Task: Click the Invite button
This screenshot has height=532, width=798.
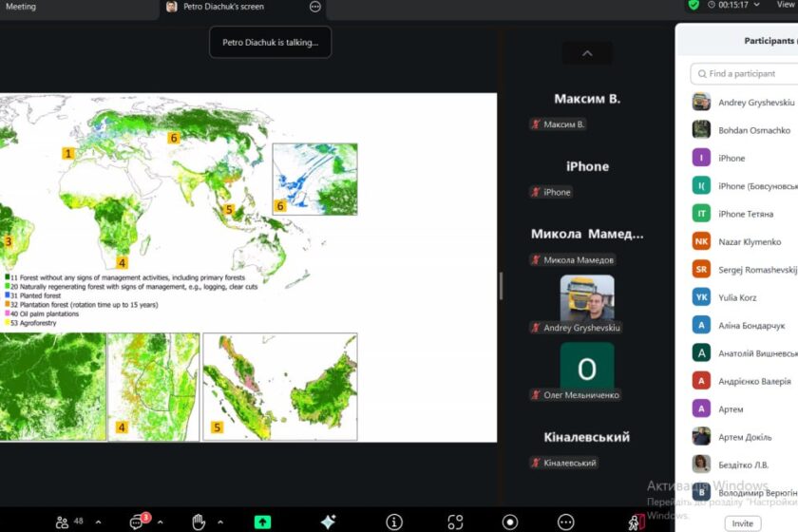Action: [742, 523]
